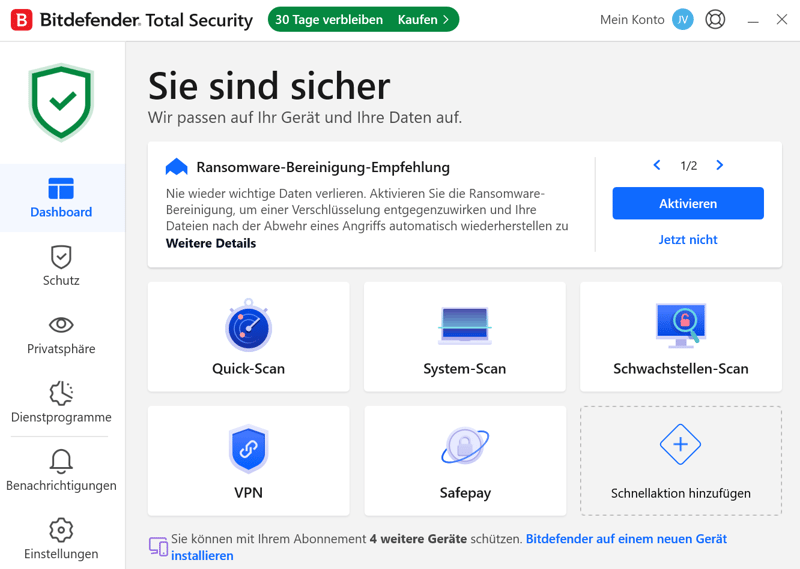Open the Quick-Scan tile

point(248,337)
